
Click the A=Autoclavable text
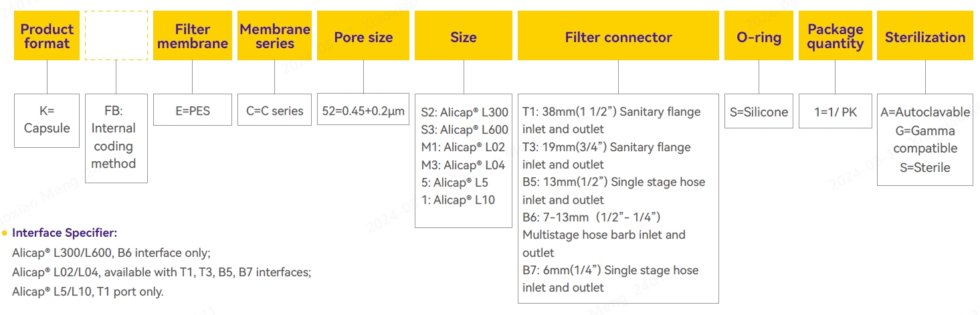pyautogui.click(x=925, y=112)
